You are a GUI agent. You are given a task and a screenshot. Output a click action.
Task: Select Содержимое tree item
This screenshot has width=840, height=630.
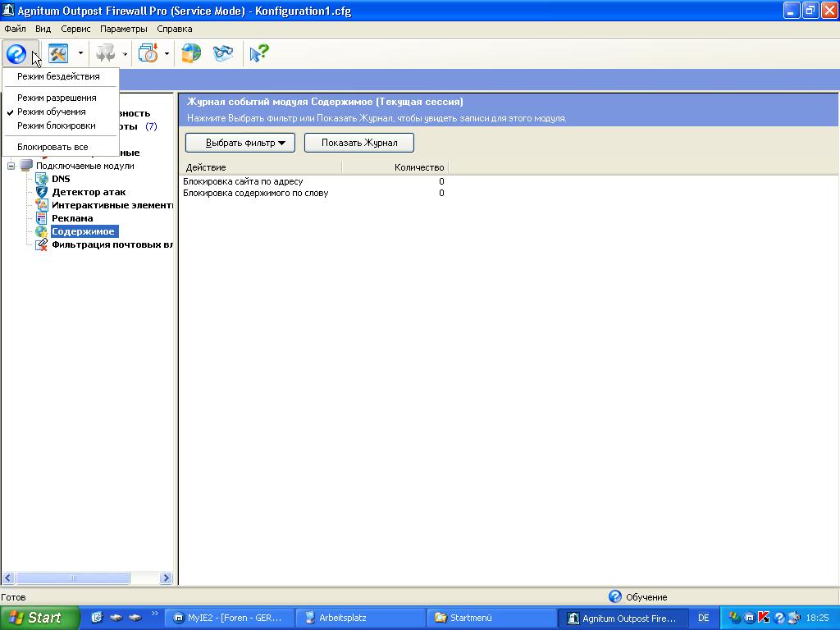84,231
